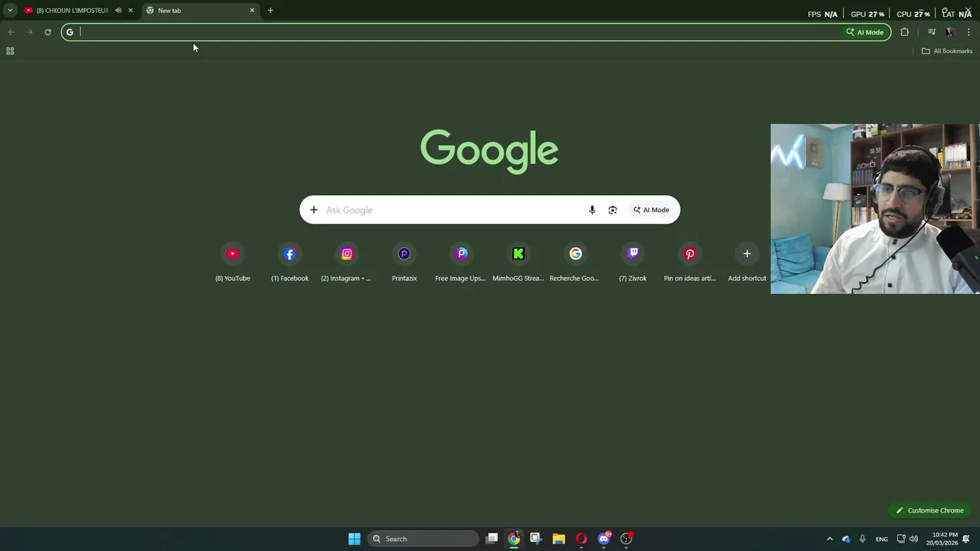980x551 pixels.
Task: Click the Customise Chrome button
Action: coord(929,510)
